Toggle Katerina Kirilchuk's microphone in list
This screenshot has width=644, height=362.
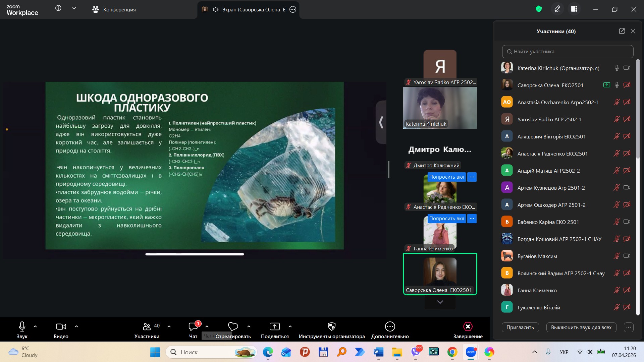point(616,68)
